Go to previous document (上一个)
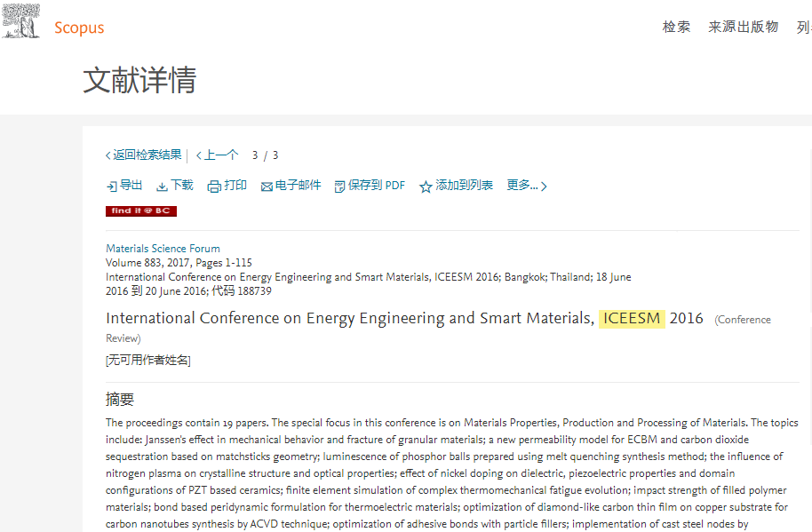The height and width of the screenshot is (532, 812). (220, 155)
